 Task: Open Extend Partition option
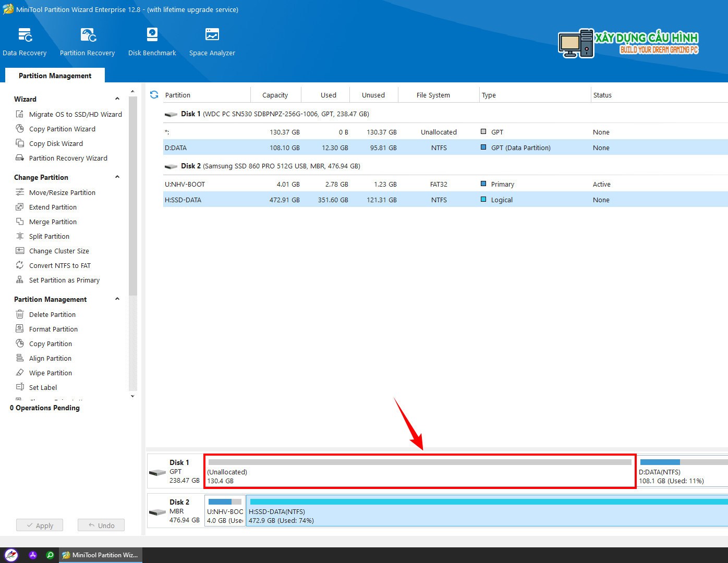[53, 207]
